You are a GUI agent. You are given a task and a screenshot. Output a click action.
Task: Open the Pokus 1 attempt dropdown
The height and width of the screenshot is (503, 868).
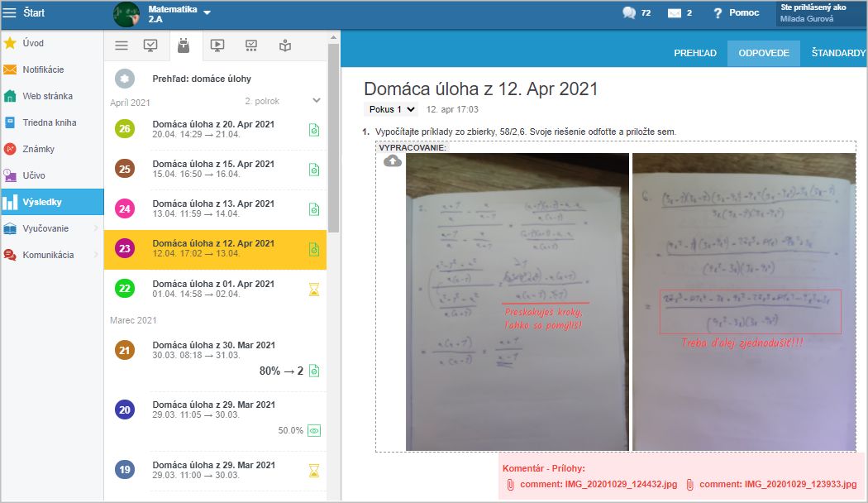tap(392, 109)
